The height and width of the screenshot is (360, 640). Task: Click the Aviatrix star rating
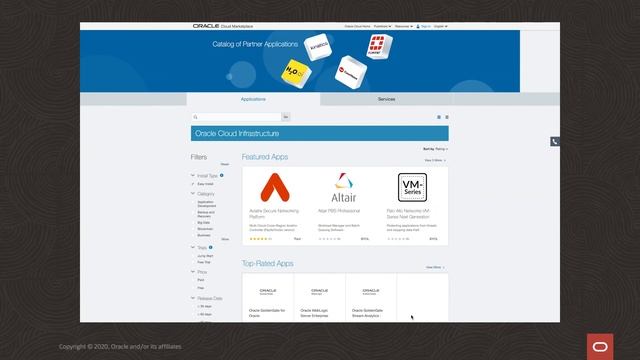click(x=258, y=239)
